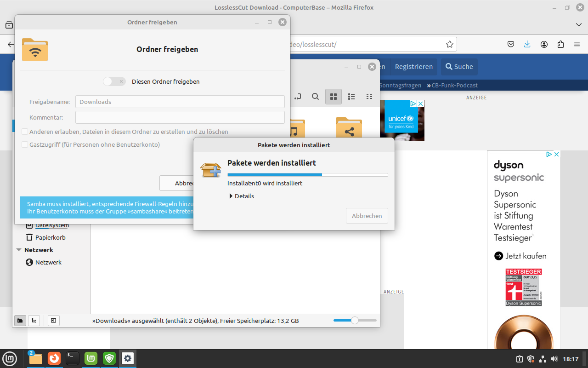Open Suche in ComputerBase navigation
The image size is (588, 368).
coord(459,67)
